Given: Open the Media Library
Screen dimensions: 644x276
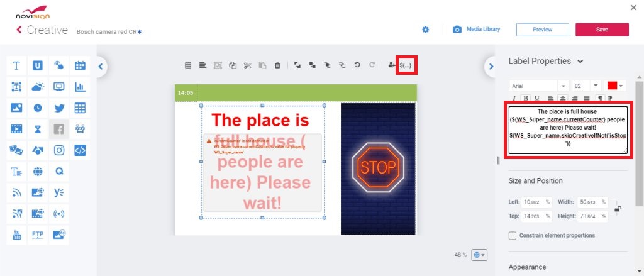Looking at the screenshot, I should [477, 30].
